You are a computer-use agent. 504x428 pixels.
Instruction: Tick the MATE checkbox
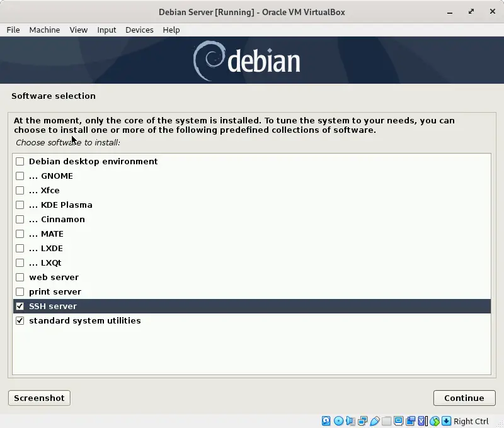point(20,234)
